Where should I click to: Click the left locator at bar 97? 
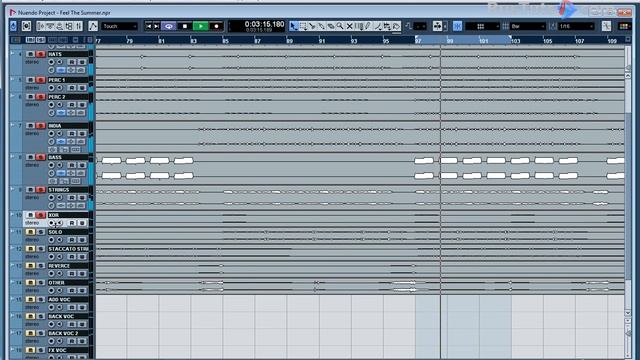(417, 38)
